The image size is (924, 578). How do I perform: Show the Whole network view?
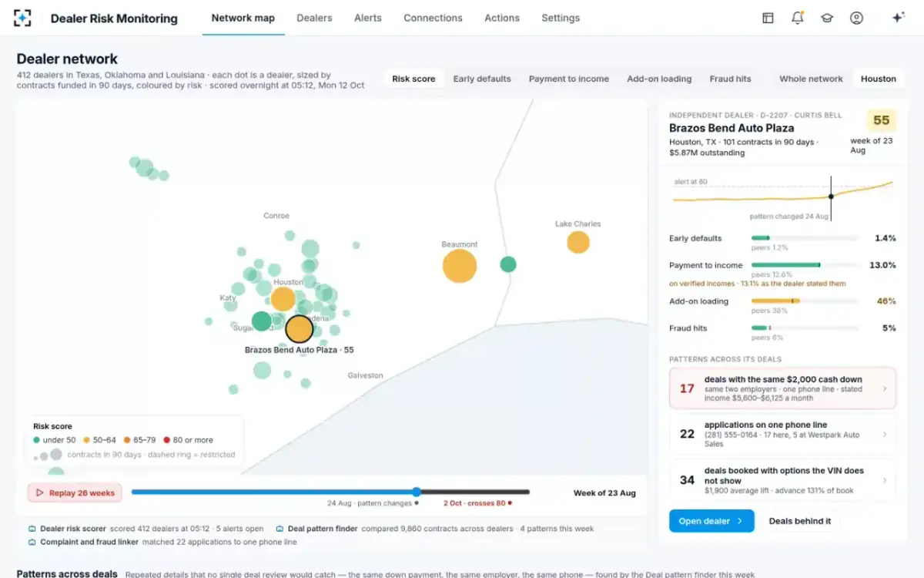pos(811,79)
